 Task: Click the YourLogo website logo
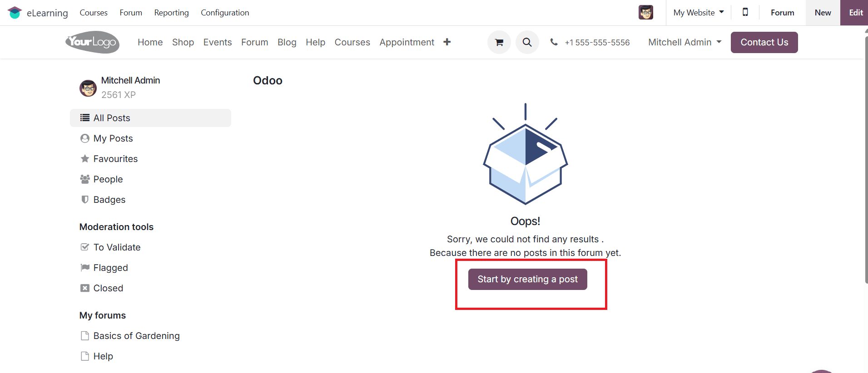pyautogui.click(x=93, y=42)
